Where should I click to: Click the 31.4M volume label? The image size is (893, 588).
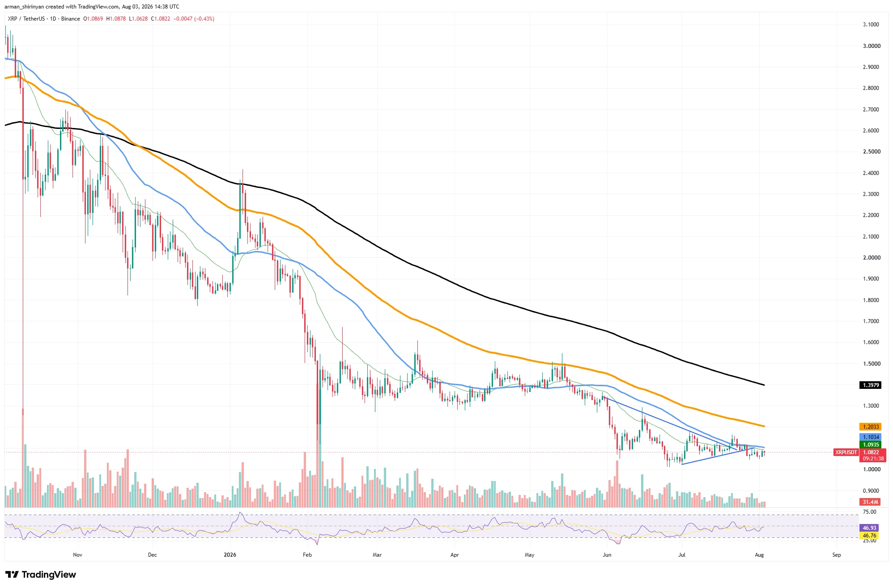pyautogui.click(x=871, y=502)
